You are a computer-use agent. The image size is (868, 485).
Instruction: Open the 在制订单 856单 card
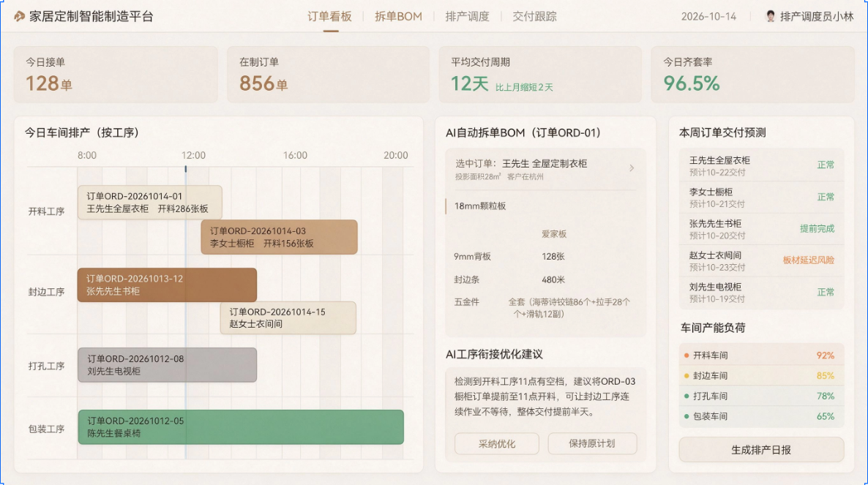329,74
